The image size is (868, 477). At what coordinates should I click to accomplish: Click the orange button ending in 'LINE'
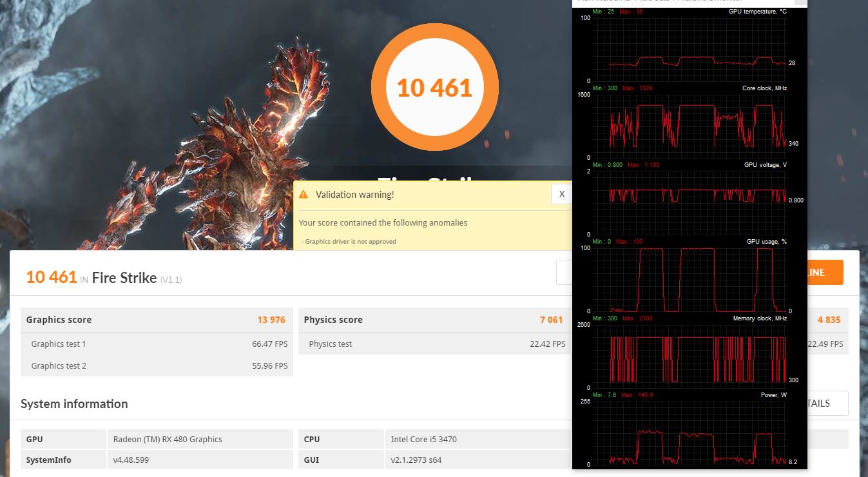click(825, 273)
